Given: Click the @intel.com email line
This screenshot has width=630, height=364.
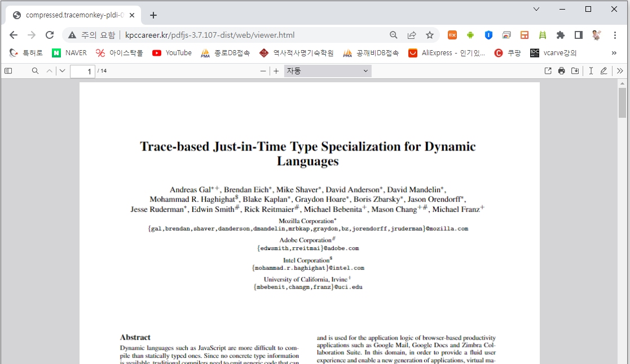Looking at the screenshot, I should coord(308,268).
